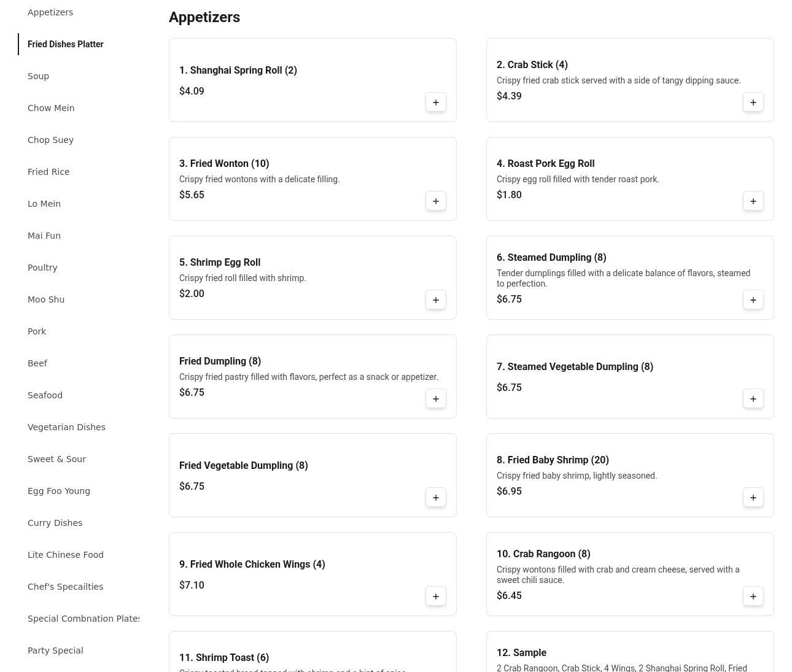Add Fried Whole Chicken Wings to cart
Screen dimensions: 792x672
(x=435, y=597)
